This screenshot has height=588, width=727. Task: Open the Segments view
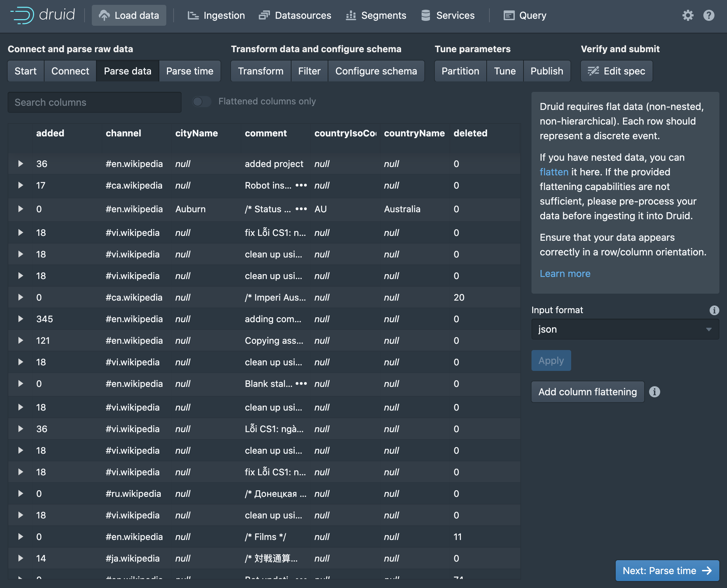[x=376, y=15]
